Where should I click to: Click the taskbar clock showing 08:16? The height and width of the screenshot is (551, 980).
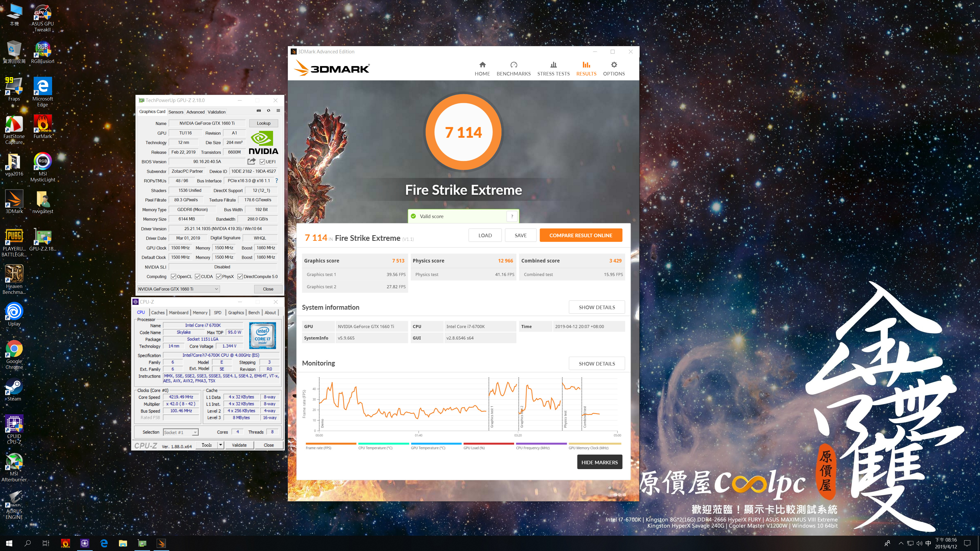pos(946,543)
